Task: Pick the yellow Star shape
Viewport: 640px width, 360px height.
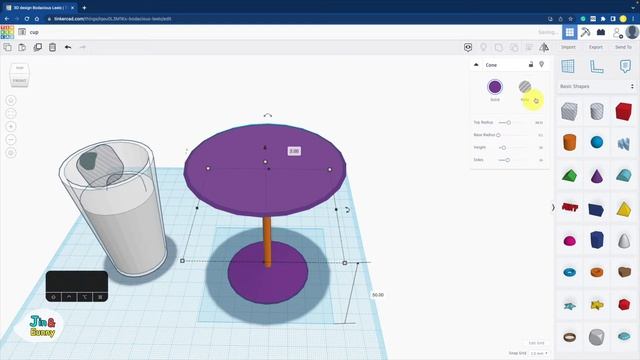Action: click(x=596, y=304)
